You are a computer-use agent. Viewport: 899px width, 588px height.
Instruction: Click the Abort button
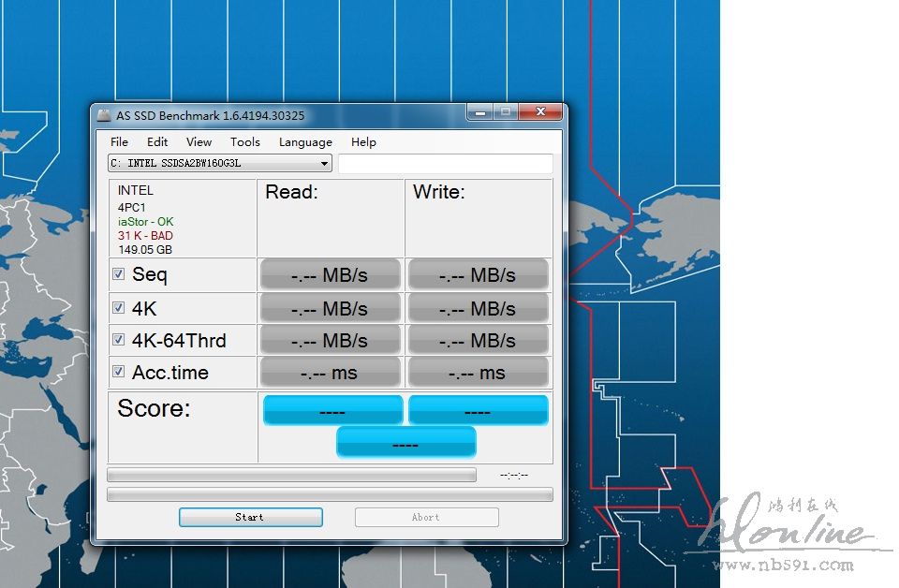[426, 517]
